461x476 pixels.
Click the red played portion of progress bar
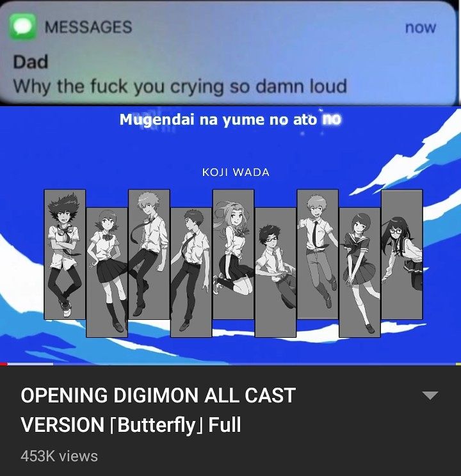click(3, 363)
